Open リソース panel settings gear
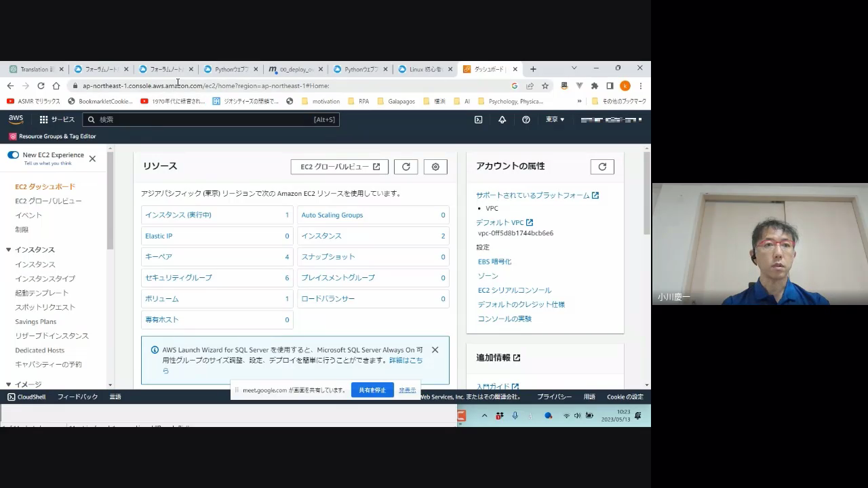This screenshot has width=868, height=488. click(435, 167)
